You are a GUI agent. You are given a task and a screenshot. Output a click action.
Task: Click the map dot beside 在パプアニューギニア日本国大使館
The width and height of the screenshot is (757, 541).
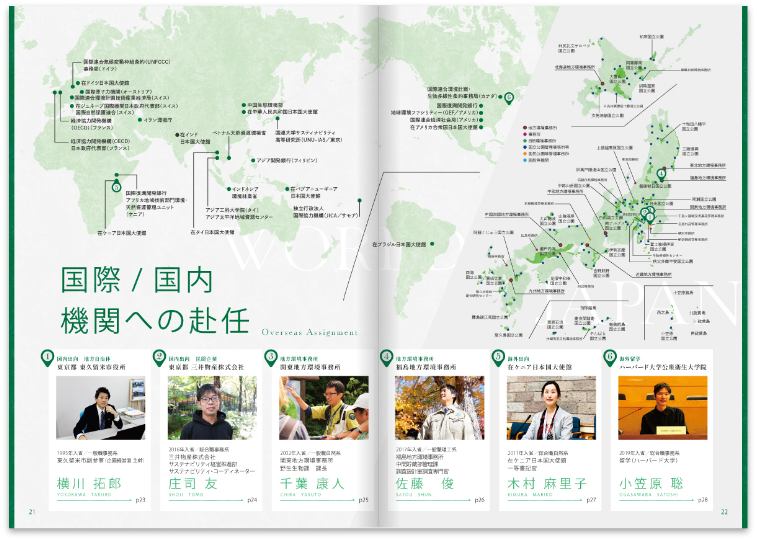pos(287,189)
